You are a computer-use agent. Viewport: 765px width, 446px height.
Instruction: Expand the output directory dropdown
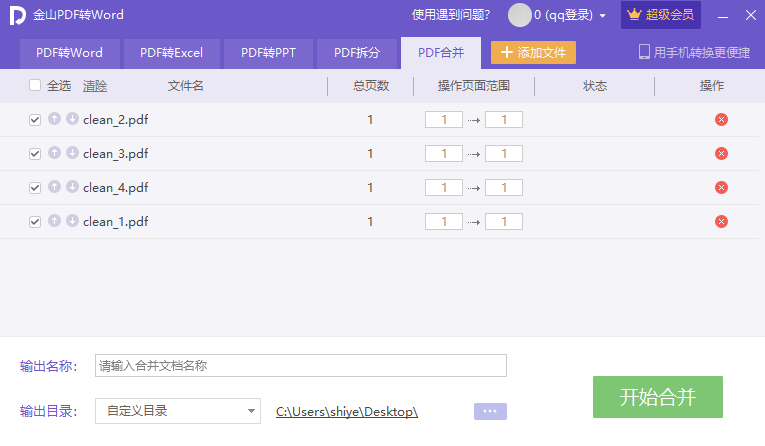pos(251,410)
